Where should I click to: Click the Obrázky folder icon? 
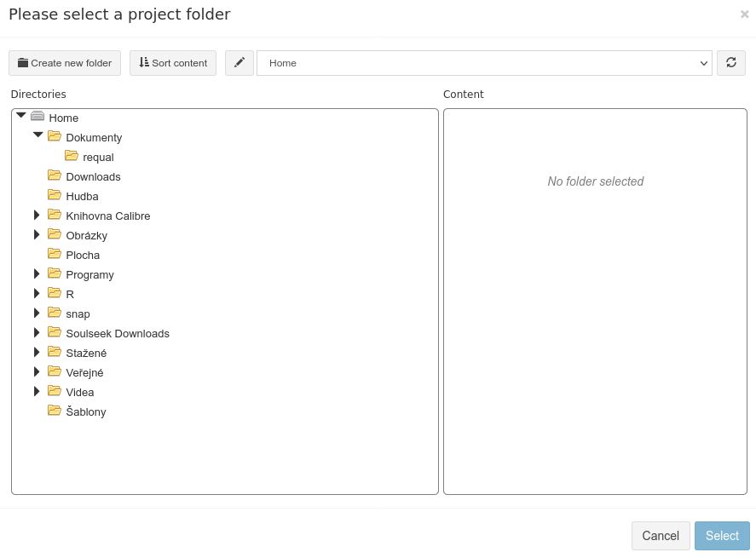55,234
